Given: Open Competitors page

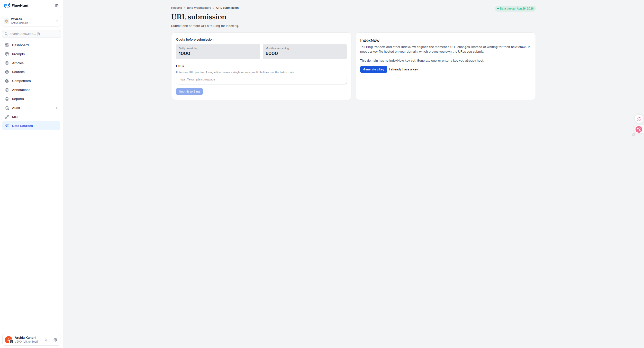Looking at the screenshot, I should (31, 81).
